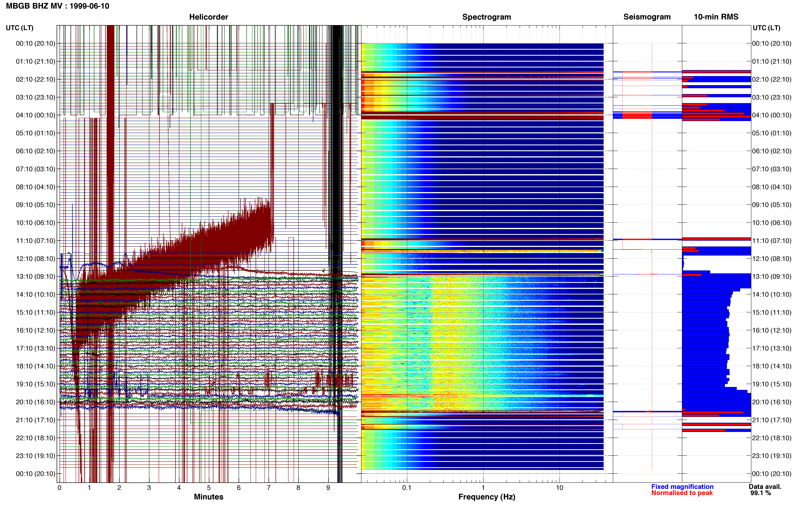Click the '0' minutes axis tick label

pyautogui.click(x=59, y=487)
